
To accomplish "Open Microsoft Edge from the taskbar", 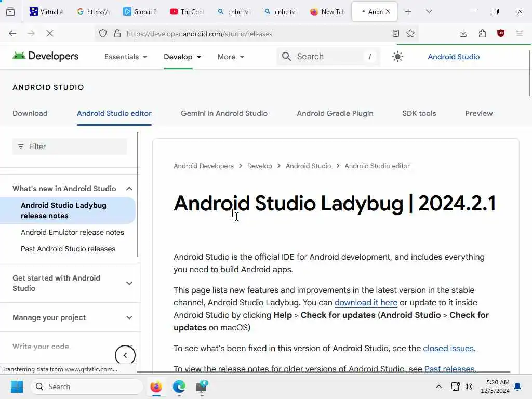I will [179, 387].
